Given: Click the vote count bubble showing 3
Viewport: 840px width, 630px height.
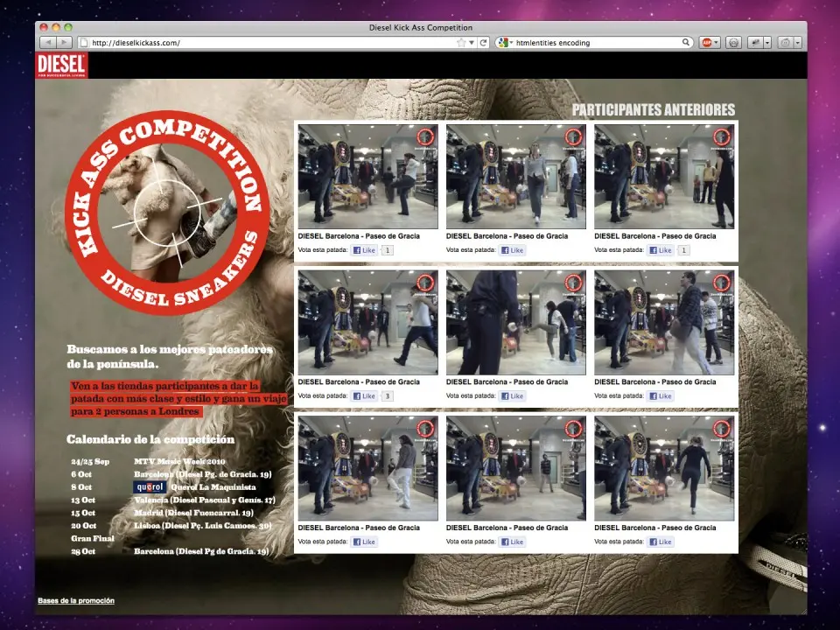Looking at the screenshot, I should 387,395.
